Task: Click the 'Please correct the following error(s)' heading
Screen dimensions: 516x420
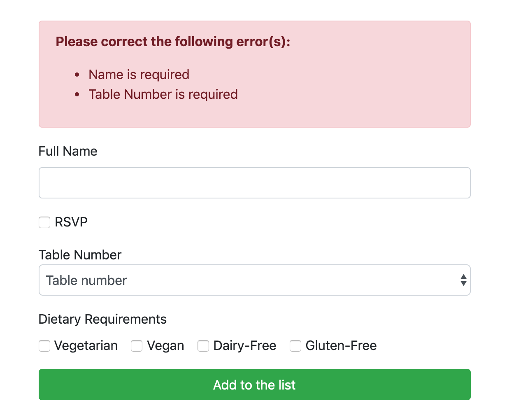Action: (173, 42)
